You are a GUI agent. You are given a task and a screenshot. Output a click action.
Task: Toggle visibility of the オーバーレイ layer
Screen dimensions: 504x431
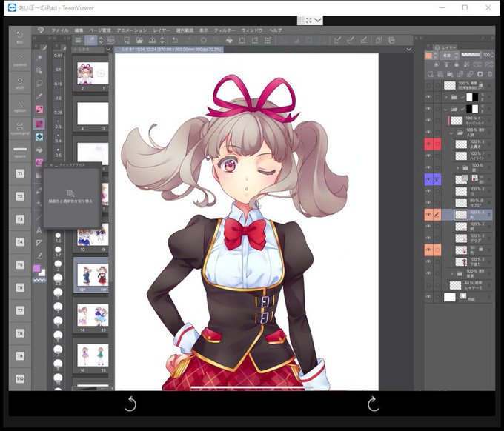(428, 121)
